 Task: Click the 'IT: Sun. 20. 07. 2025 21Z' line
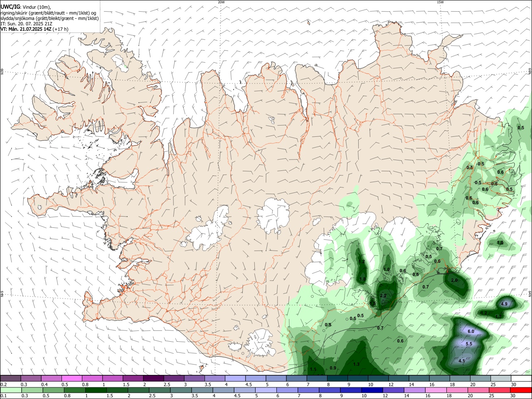[26, 24]
